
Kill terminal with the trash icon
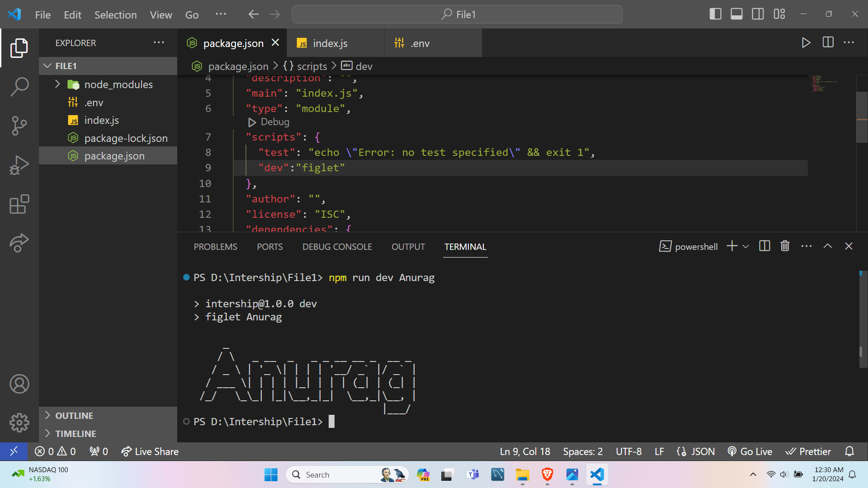[785, 246]
